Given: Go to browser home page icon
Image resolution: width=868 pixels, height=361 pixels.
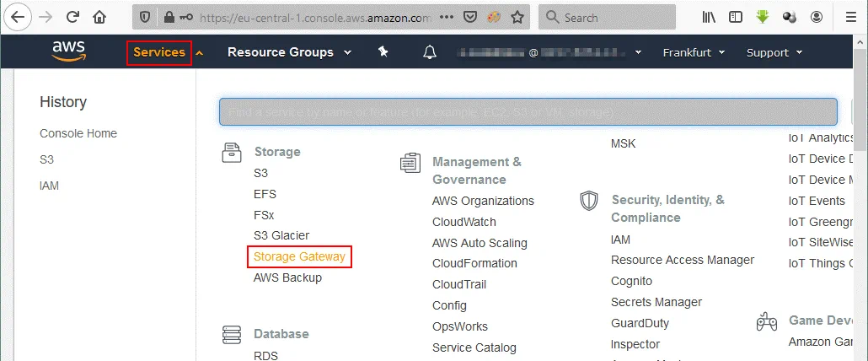Looking at the screenshot, I should pyautogui.click(x=99, y=17).
